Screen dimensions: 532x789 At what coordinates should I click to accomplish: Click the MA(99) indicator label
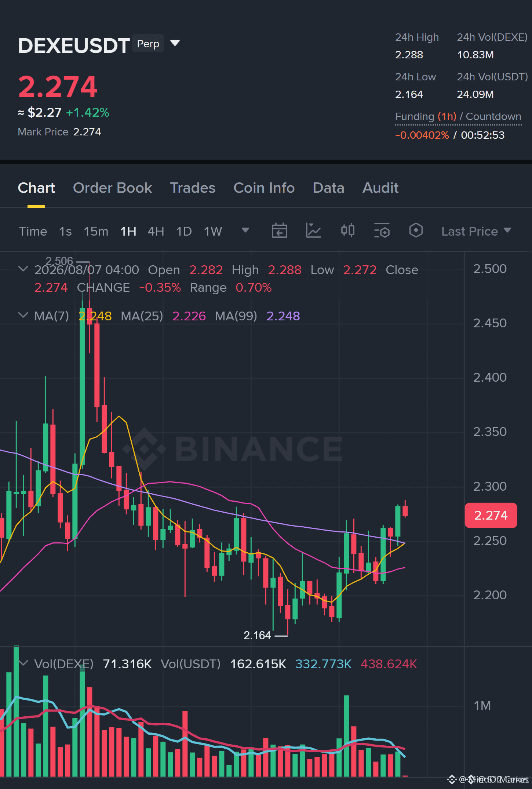[236, 316]
